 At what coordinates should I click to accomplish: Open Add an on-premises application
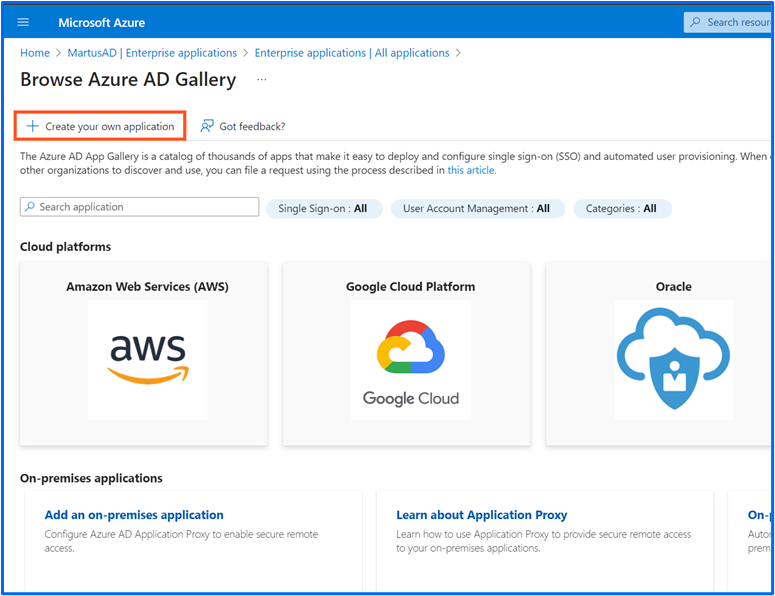134,515
